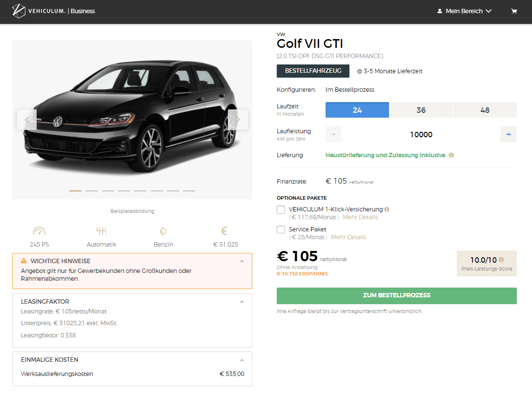Open the shopping cart

(514, 11)
